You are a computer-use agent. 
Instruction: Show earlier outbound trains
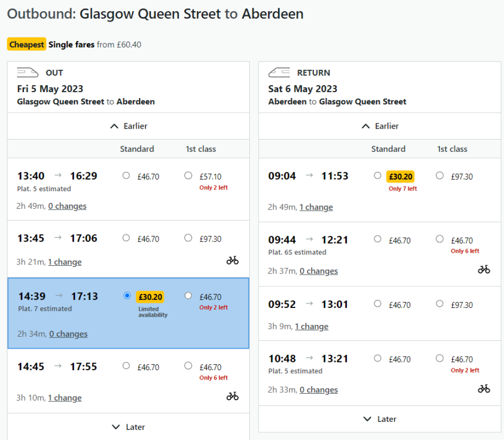click(128, 126)
